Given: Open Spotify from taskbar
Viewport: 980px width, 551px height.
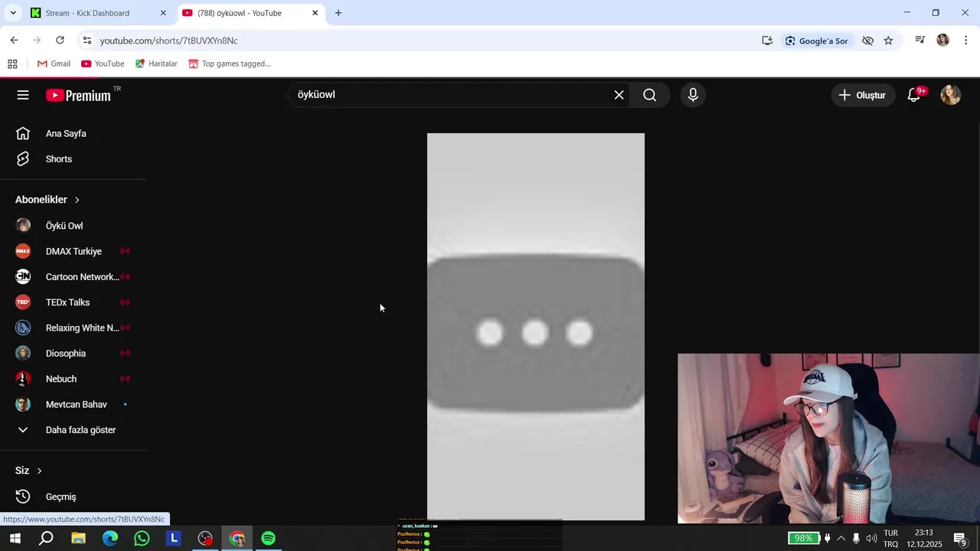Looking at the screenshot, I should pos(268,539).
